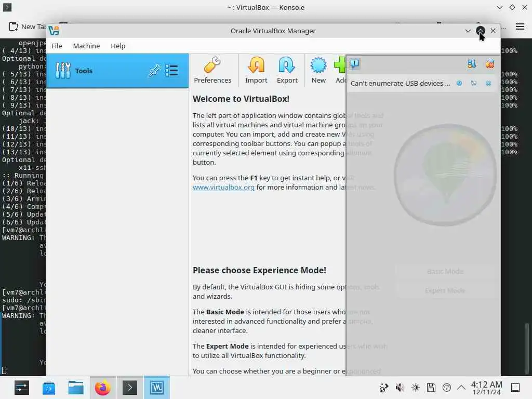Open the Help menu

pos(118,46)
